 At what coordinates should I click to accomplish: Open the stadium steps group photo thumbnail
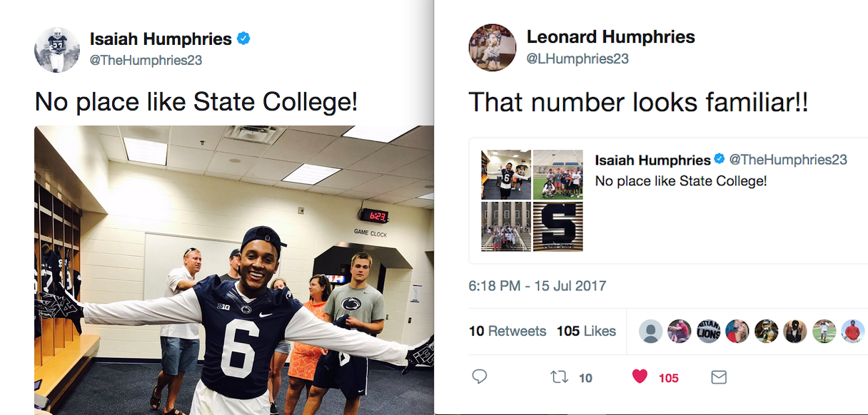[x=506, y=227]
